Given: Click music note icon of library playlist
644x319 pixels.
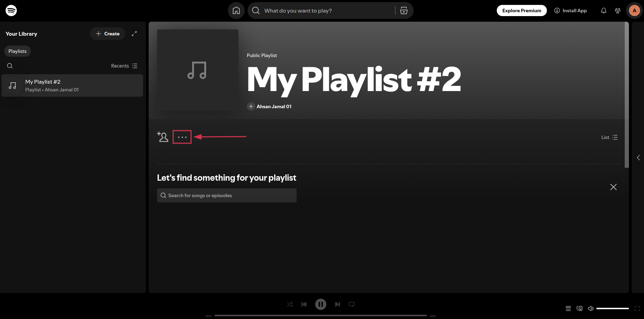Looking at the screenshot, I should 13,85.
